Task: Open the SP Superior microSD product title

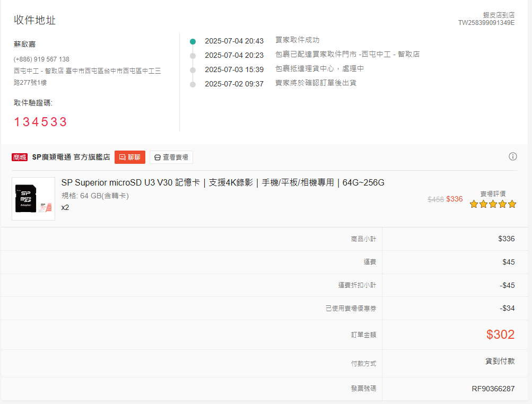Action: 223,183
